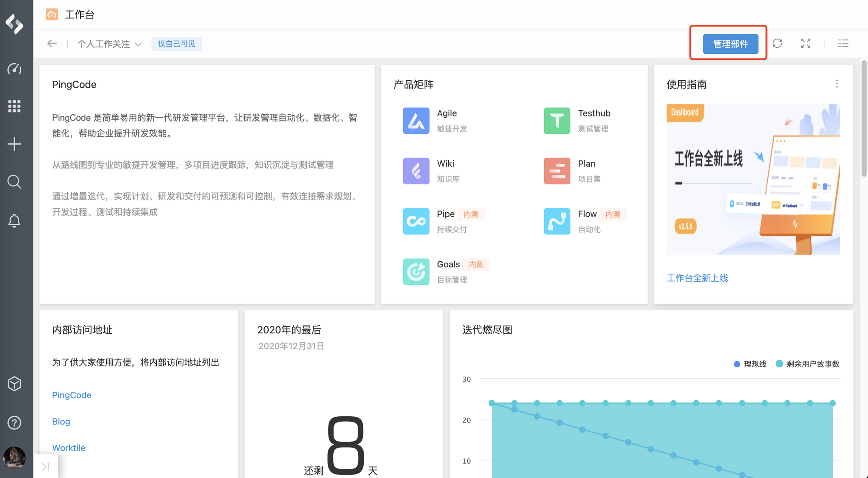Image resolution: width=868 pixels, height=478 pixels.
Task: Open the Pipe product icon
Action: (x=416, y=221)
